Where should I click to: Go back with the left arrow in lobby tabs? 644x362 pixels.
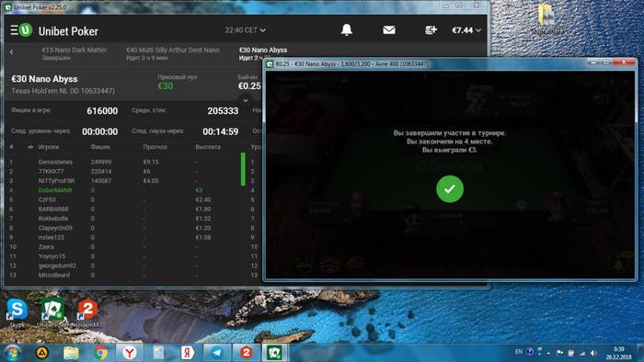click(x=11, y=52)
